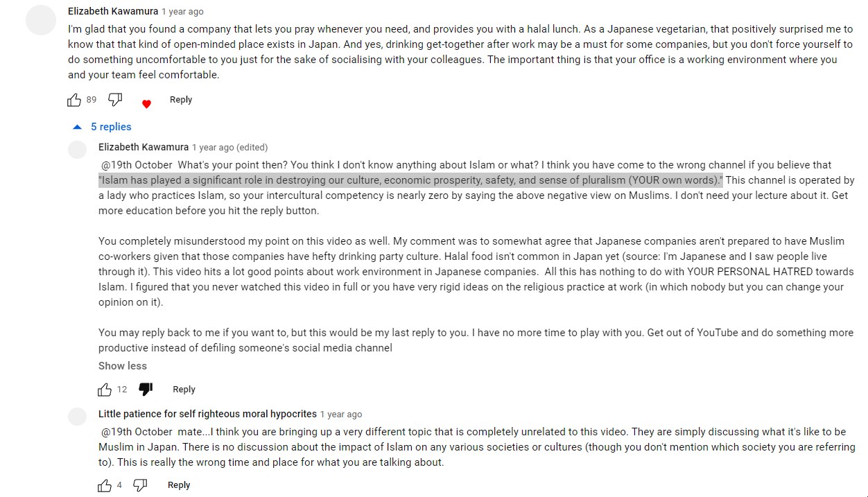
Task: Dislike the 'Little patience' reply
Action: pyautogui.click(x=140, y=485)
